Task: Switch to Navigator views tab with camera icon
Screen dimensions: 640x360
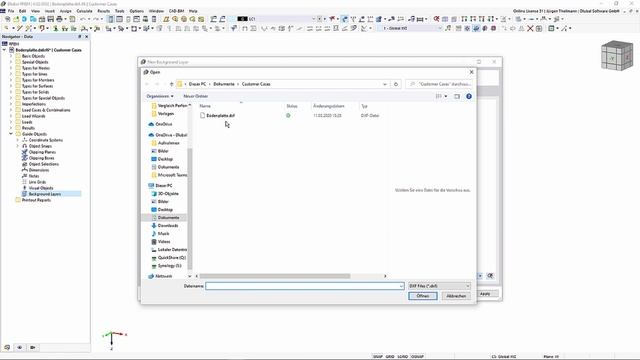Action: point(33,347)
